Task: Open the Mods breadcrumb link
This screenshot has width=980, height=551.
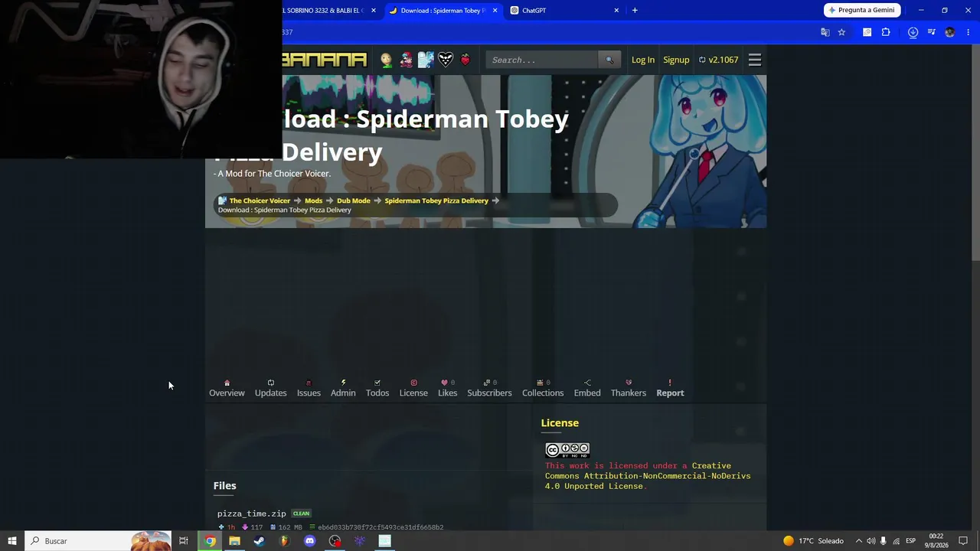Action: [x=313, y=201]
